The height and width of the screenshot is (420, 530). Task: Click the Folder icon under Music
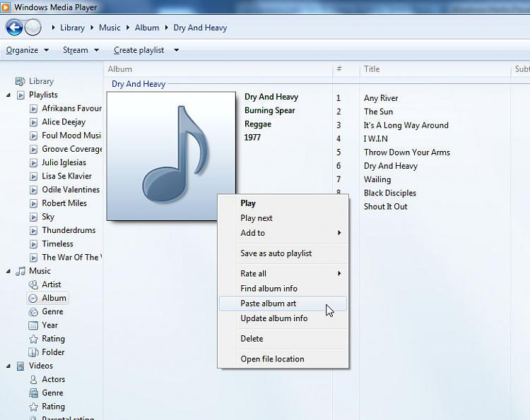pyautogui.click(x=33, y=352)
